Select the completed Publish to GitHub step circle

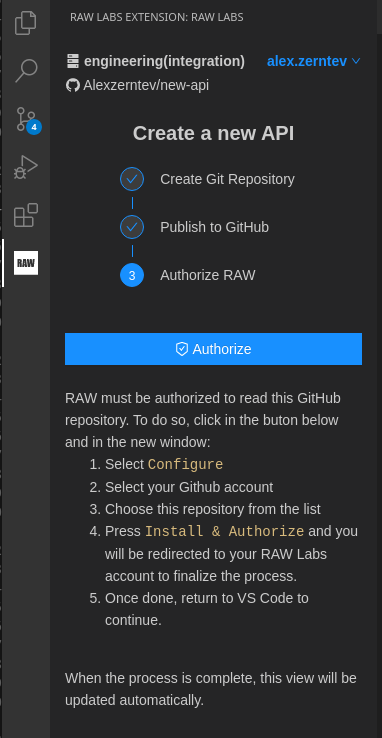[x=132, y=227]
